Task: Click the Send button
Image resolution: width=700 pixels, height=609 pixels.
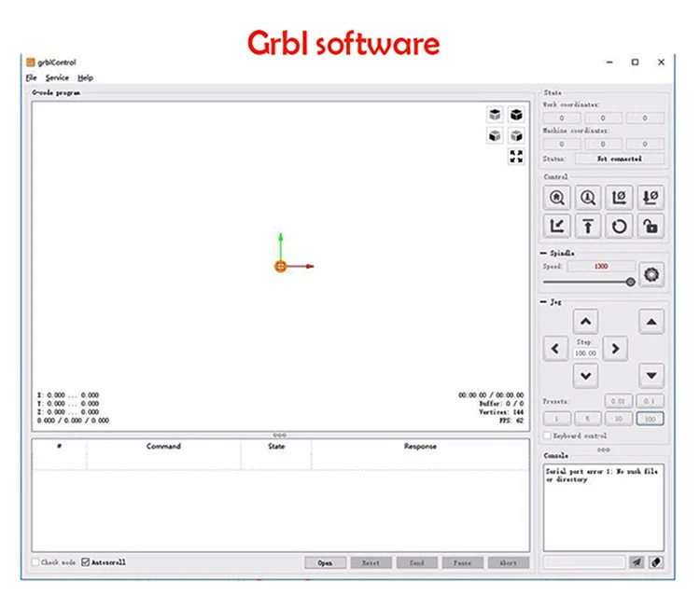Action: coord(416,562)
